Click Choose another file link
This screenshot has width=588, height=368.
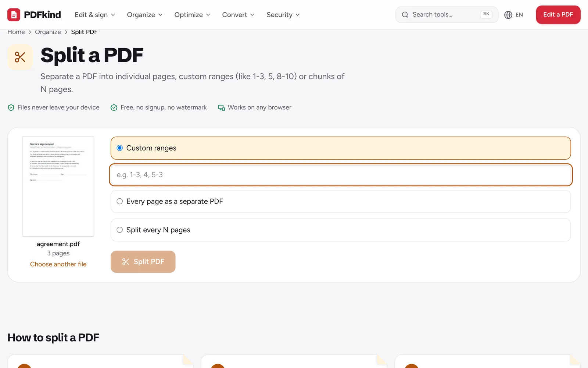(x=58, y=264)
